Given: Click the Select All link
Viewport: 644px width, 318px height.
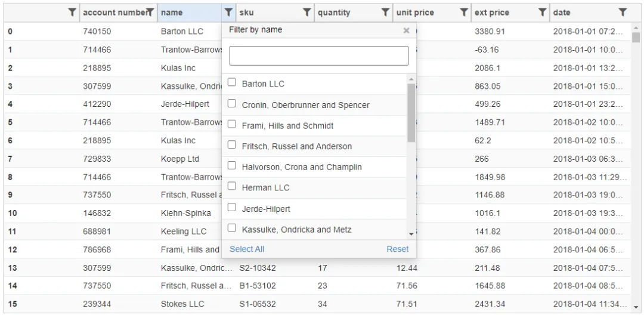Looking at the screenshot, I should point(247,249).
